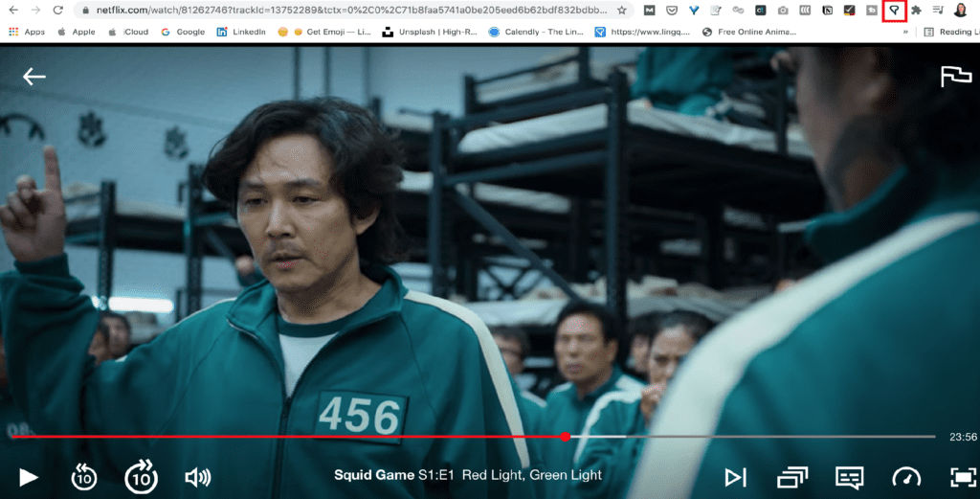Click the red playhead on the progress bar
This screenshot has width=980, height=499.
tap(565, 437)
